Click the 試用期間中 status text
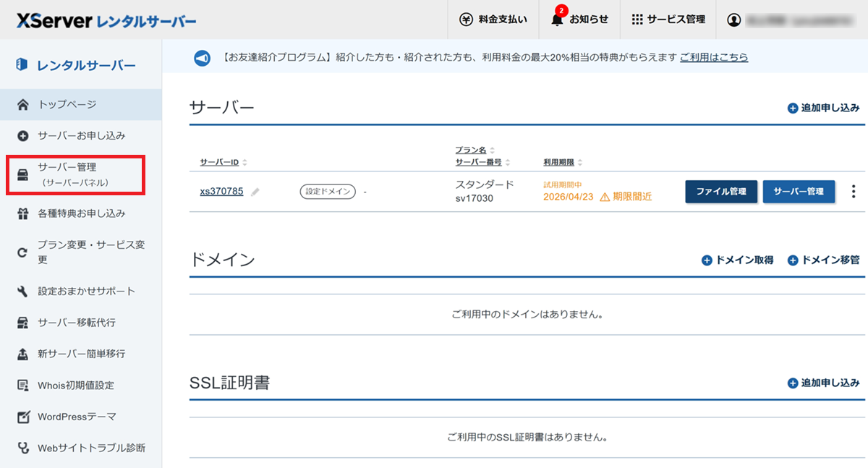This screenshot has height=468, width=868. [x=563, y=184]
